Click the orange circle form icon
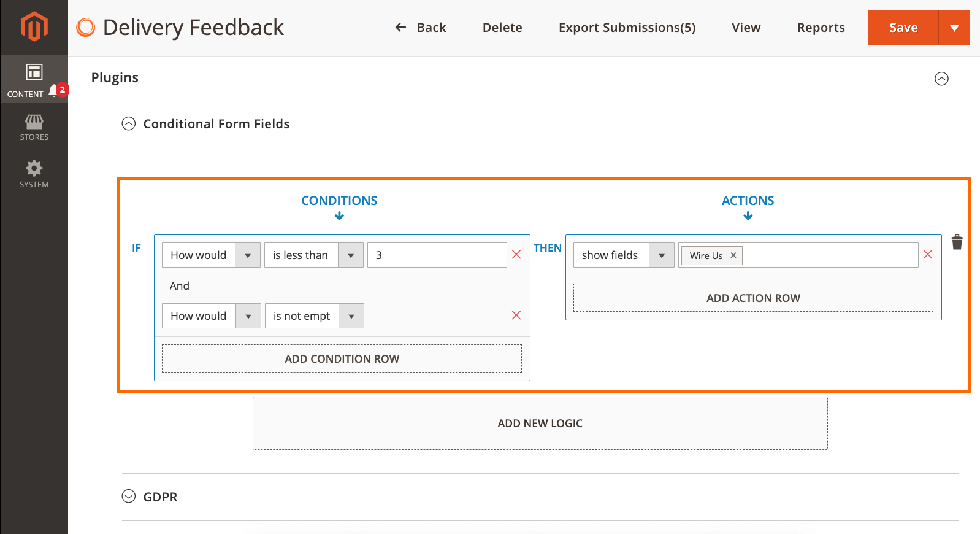 click(85, 27)
